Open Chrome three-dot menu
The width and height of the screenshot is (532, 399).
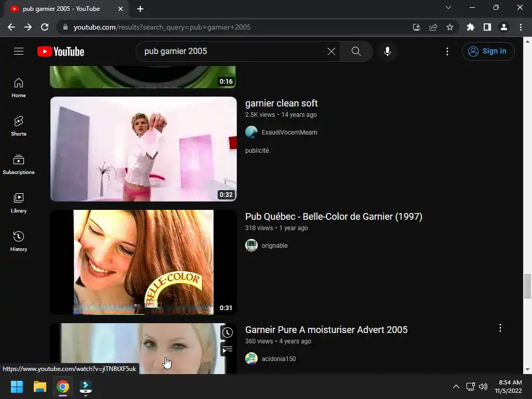pyautogui.click(x=521, y=27)
